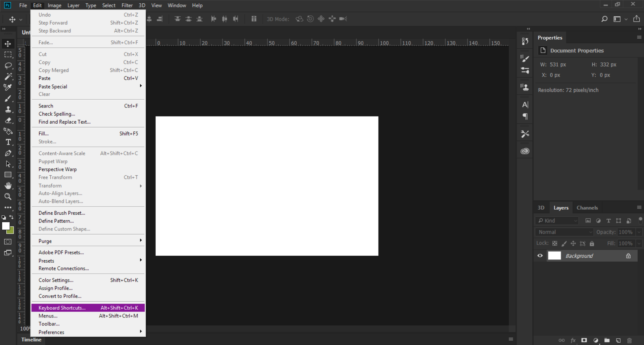Expand the Preferences submenu
The width and height of the screenshot is (644, 345).
tap(88, 332)
